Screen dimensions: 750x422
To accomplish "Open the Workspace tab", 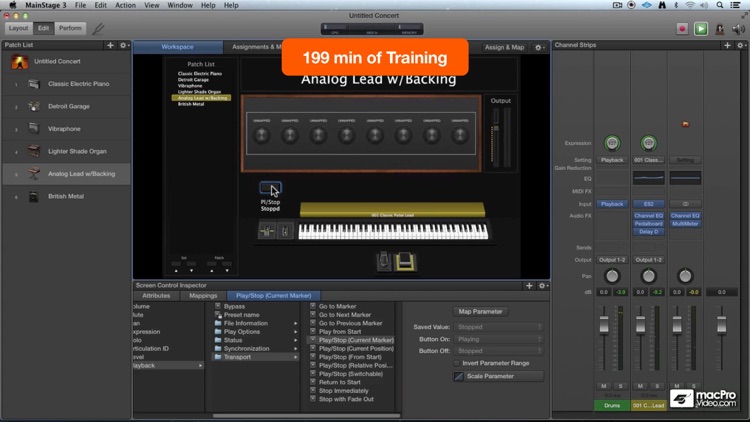I will point(177,47).
